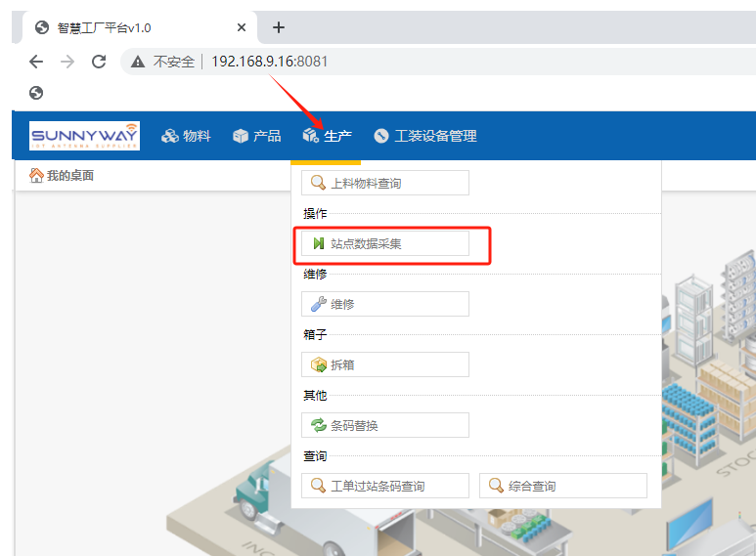756x556 pixels.
Task: Click the globe bookmark icon
Action: [36, 93]
